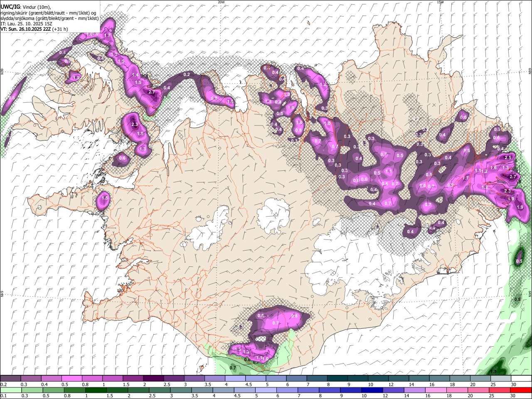Click the '(+31 h)' forecast offset text
This screenshot has width=532, height=399.
tap(60, 29)
